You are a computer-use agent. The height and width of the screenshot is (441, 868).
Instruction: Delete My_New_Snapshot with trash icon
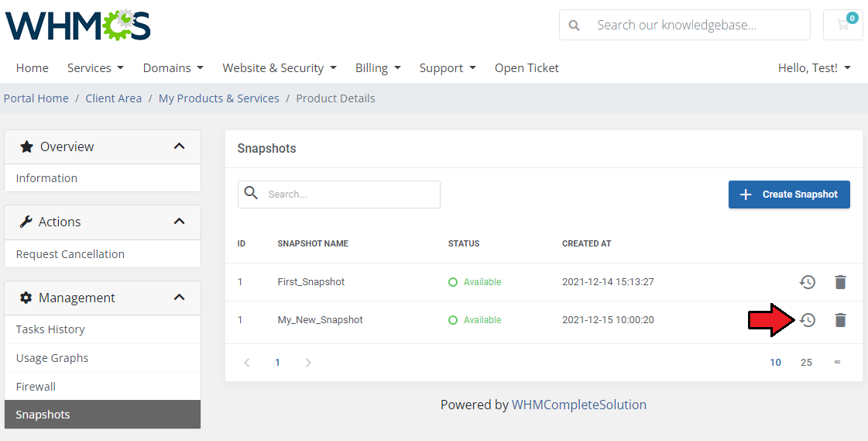coord(840,319)
